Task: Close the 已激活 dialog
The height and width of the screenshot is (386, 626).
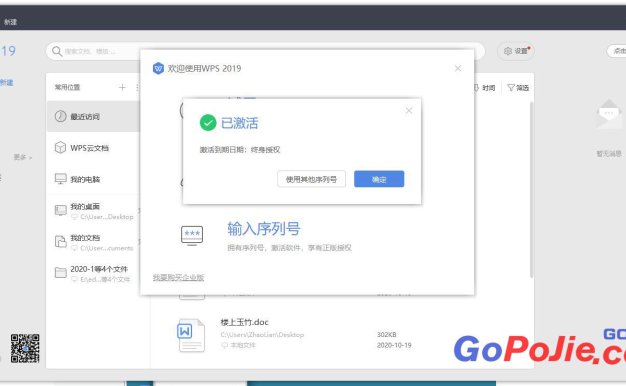Action: (408, 111)
